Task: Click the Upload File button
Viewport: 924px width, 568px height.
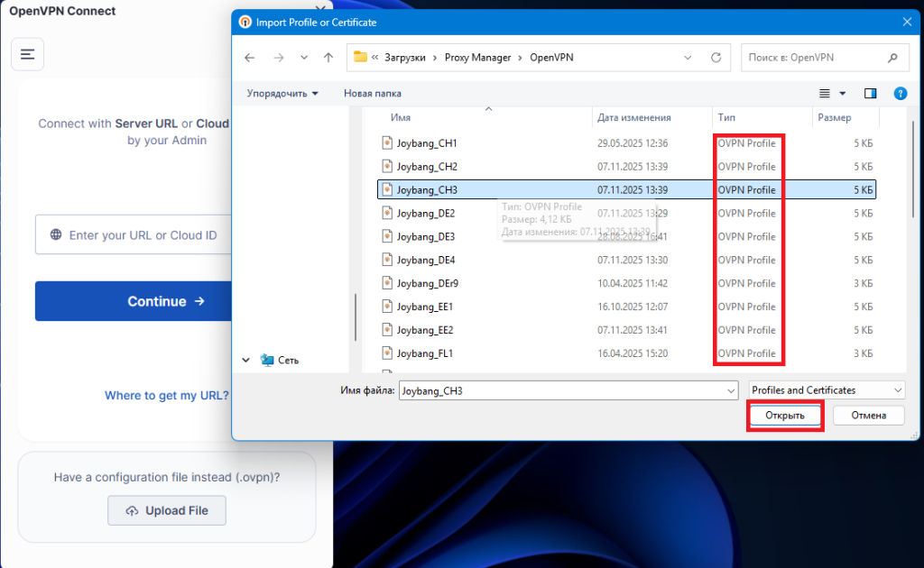Action: (x=167, y=510)
